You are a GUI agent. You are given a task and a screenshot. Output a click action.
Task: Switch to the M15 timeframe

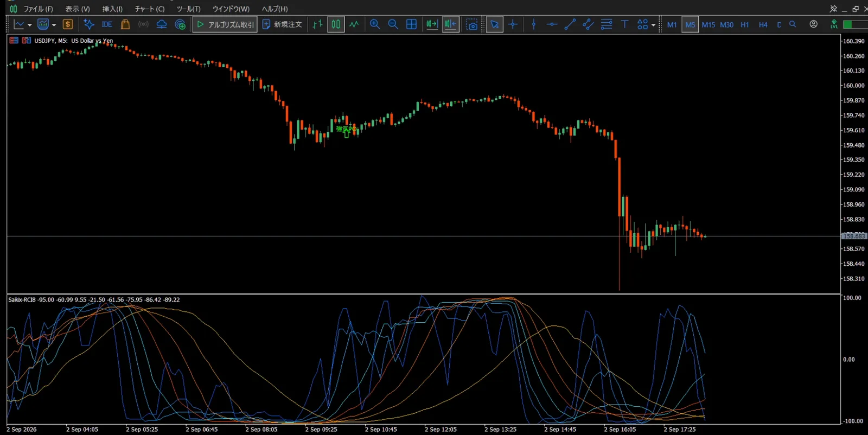click(708, 25)
